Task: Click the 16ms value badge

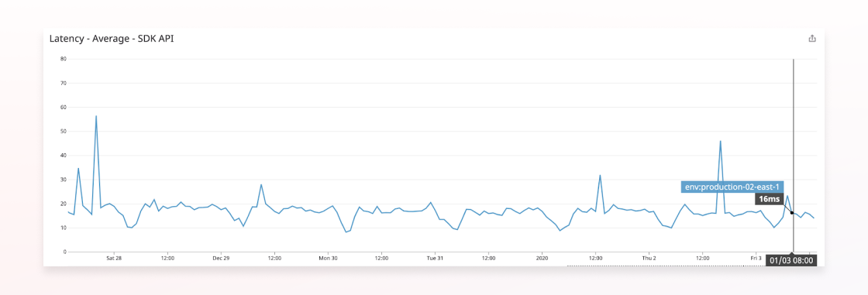Action: pyautogui.click(x=769, y=199)
